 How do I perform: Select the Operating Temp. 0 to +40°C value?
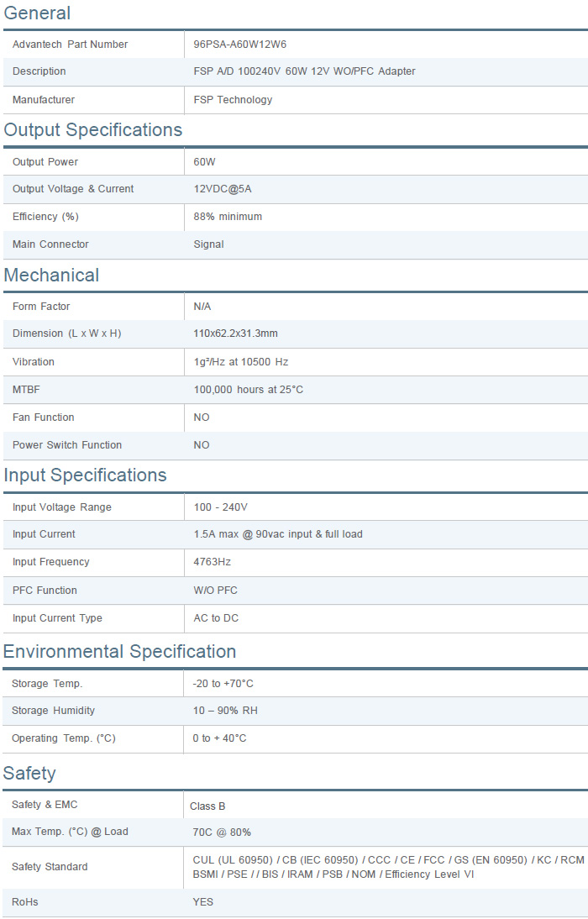pyautogui.click(x=219, y=738)
